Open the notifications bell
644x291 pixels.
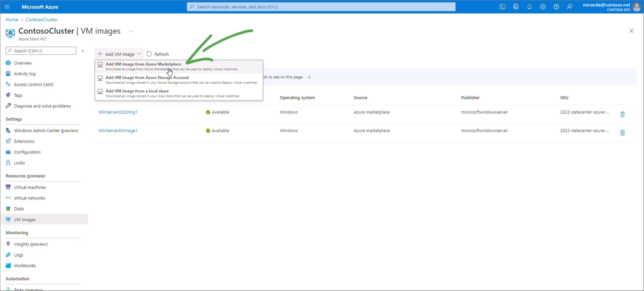(529, 6)
